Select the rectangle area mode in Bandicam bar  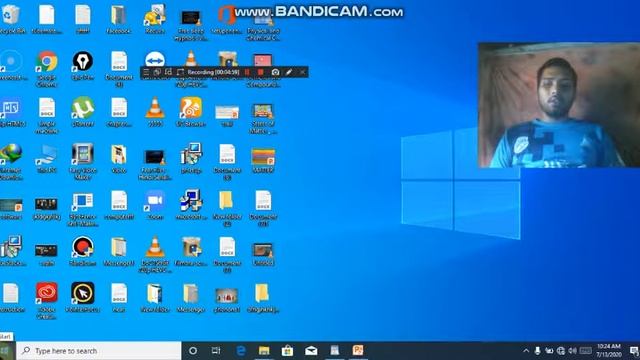[x=180, y=72]
